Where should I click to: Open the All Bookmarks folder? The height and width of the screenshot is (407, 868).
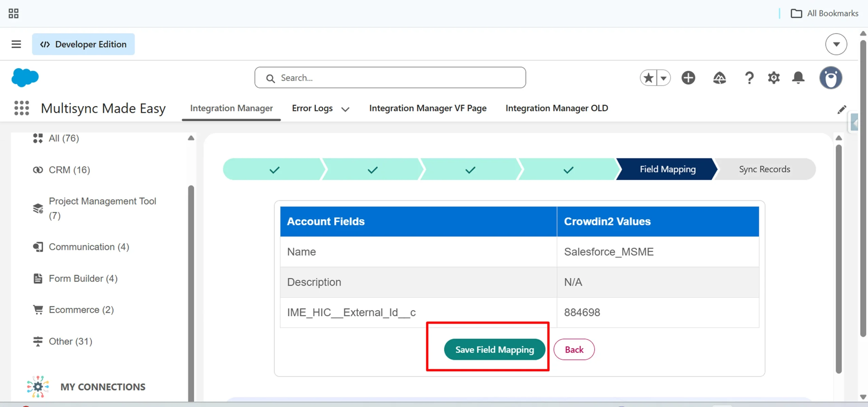coord(824,14)
